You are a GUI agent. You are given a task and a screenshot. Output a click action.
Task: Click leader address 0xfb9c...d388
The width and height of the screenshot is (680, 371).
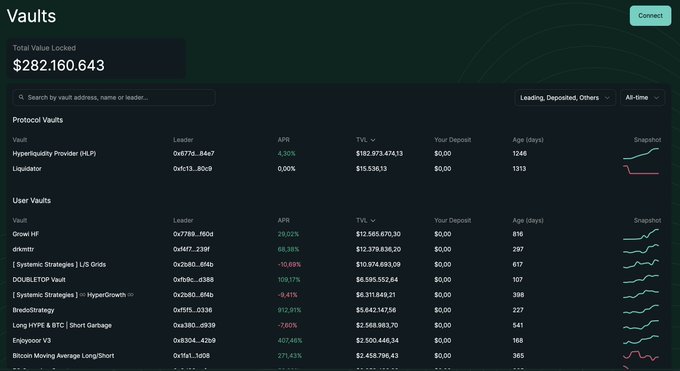193,279
